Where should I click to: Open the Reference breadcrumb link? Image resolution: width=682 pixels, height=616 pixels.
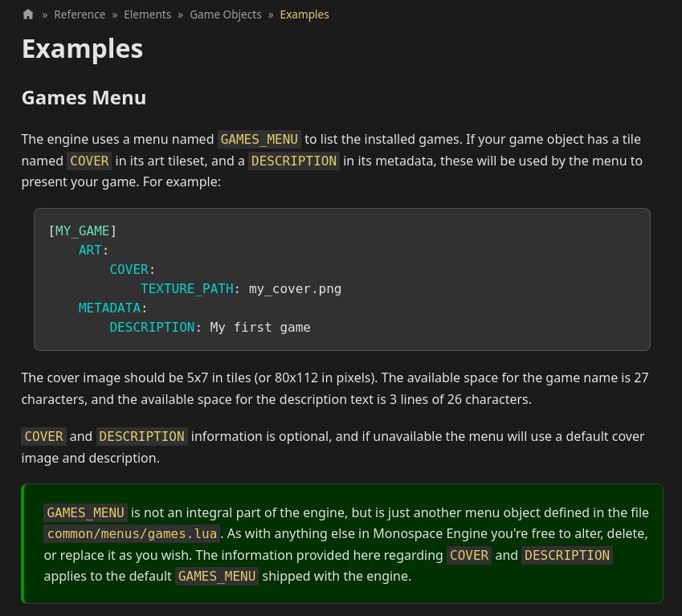point(80,14)
